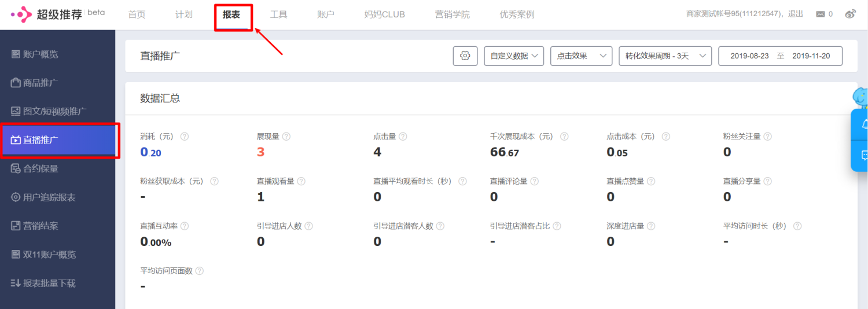Click the Weibo icon in header

tap(850, 14)
